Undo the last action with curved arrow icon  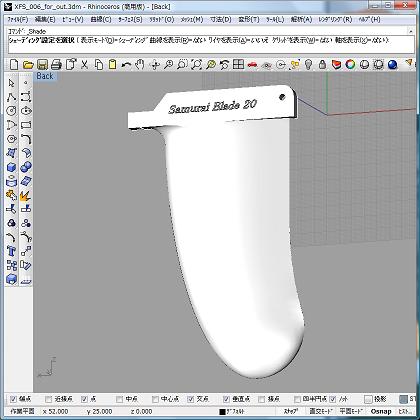click(126, 64)
